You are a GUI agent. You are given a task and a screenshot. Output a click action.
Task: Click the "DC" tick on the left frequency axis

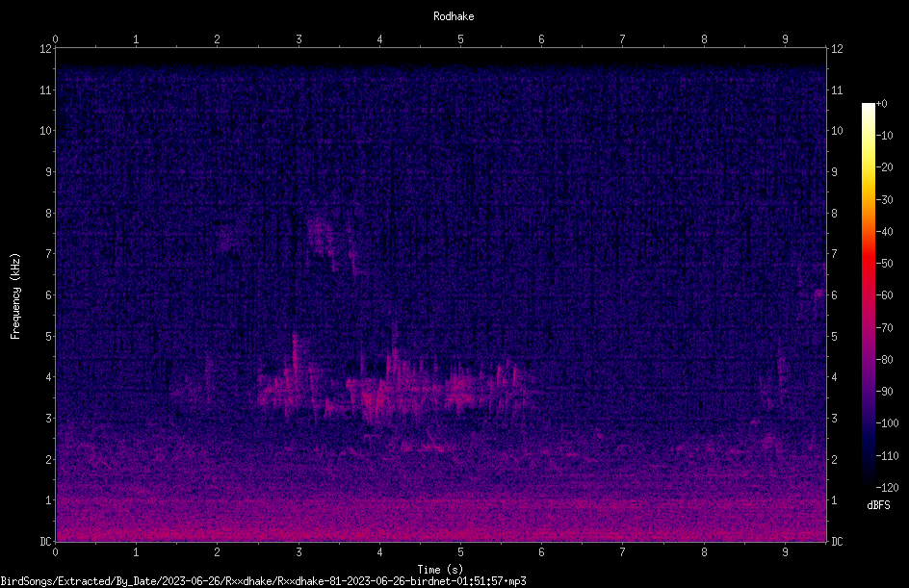pos(45,542)
